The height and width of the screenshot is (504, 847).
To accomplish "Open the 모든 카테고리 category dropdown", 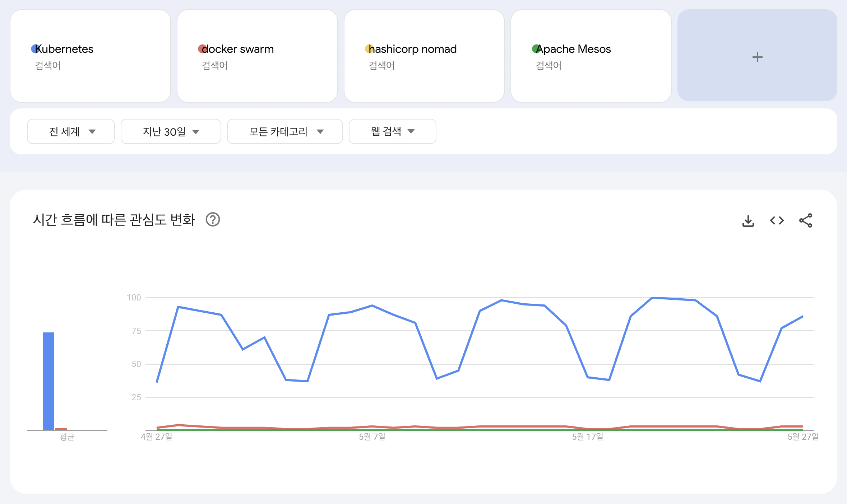I will [x=285, y=131].
